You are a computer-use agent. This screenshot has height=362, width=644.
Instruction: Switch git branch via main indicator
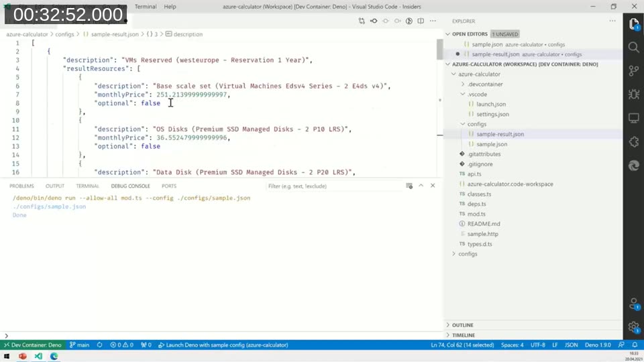tap(80, 345)
